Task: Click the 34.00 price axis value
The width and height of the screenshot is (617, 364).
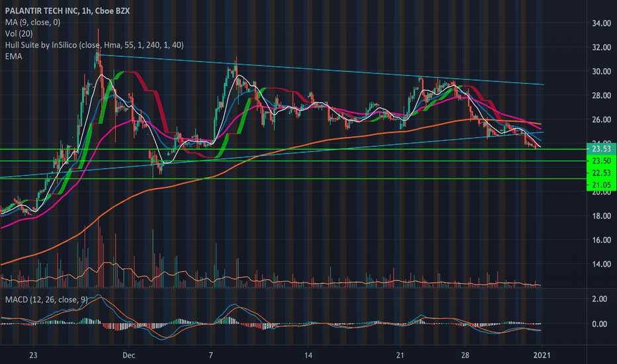Action: (x=602, y=23)
